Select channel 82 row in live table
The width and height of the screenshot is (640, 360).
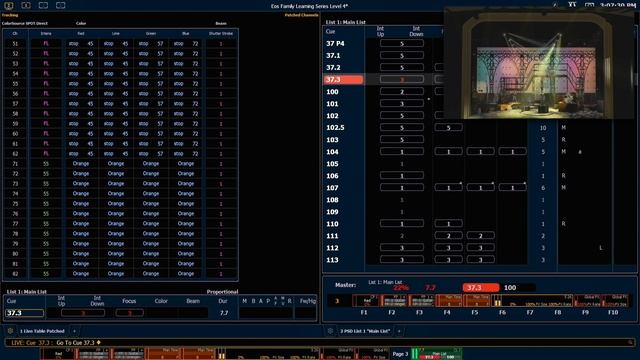pos(120,274)
